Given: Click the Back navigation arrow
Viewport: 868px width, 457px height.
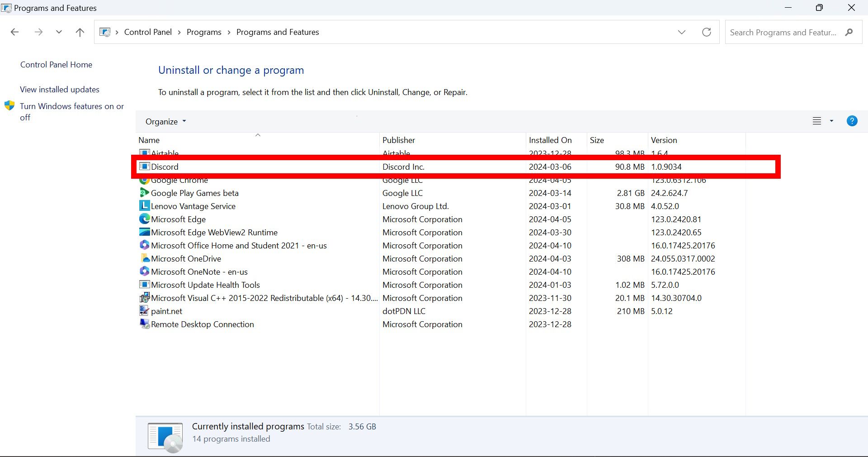Looking at the screenshot, I should pos(14,32).
